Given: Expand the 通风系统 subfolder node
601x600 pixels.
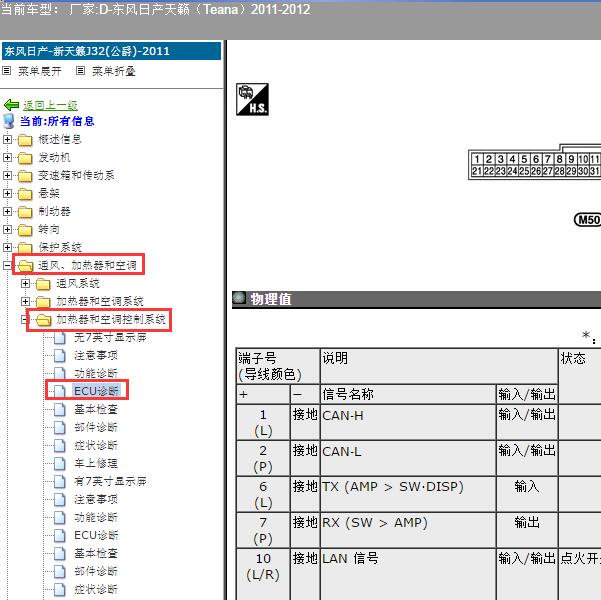Looking at the screenshot, I should 25,283.
